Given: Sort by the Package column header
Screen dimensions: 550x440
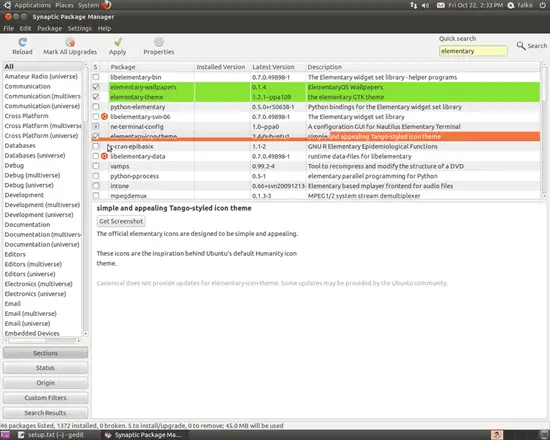Looking at the screenshot, I should 152,67.
